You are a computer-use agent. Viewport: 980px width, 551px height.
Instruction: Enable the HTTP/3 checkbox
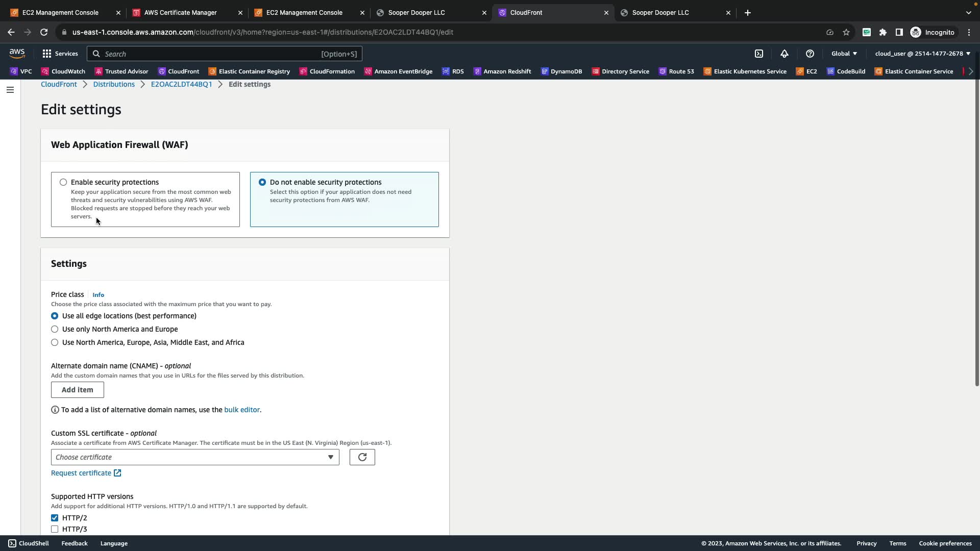(55, 529)
